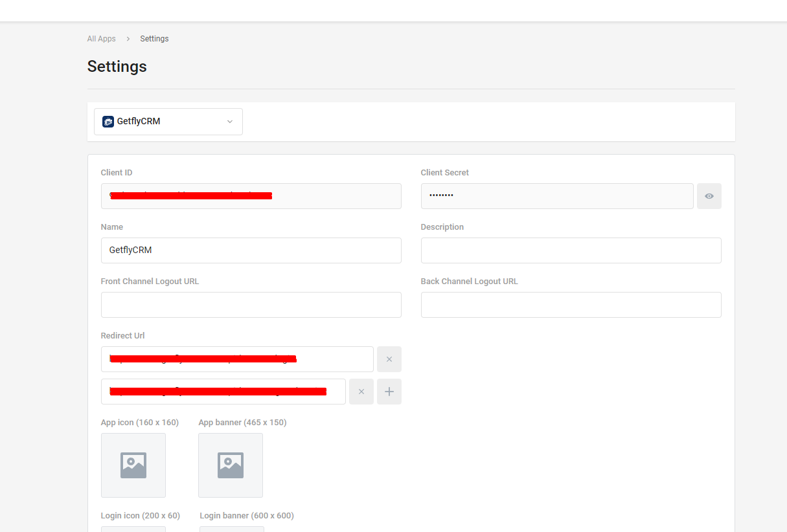Click the second Redirect Url text box
This screenshot has height=532, width=787.
pyautogui.click(x=223, y=392)
